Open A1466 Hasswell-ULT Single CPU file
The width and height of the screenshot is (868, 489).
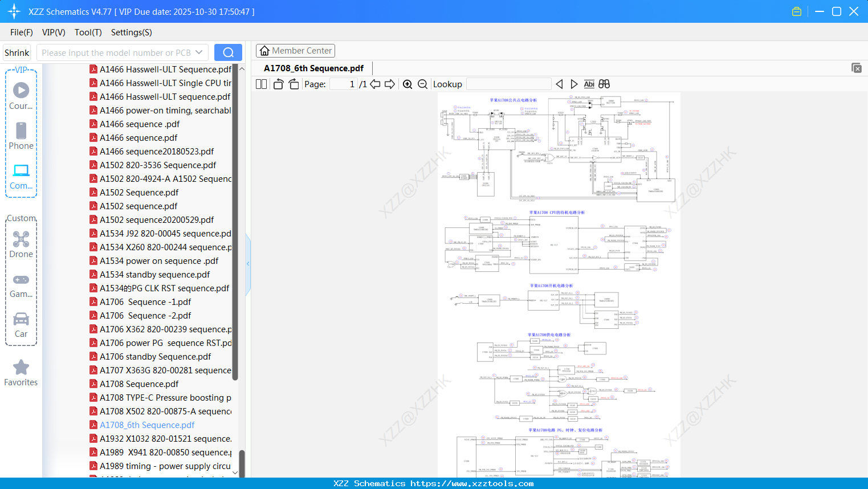coord(161,83)
